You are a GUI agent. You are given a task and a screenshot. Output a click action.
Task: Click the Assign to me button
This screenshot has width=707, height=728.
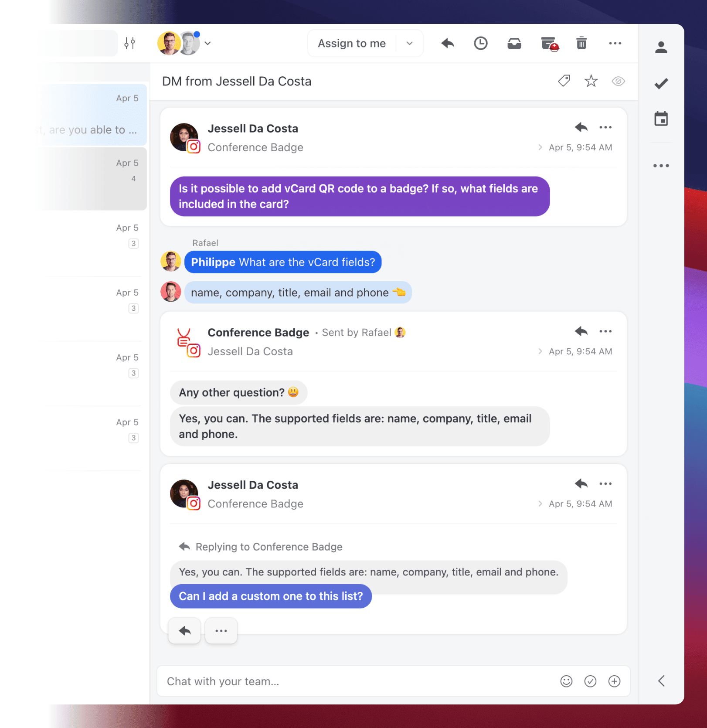351,43
